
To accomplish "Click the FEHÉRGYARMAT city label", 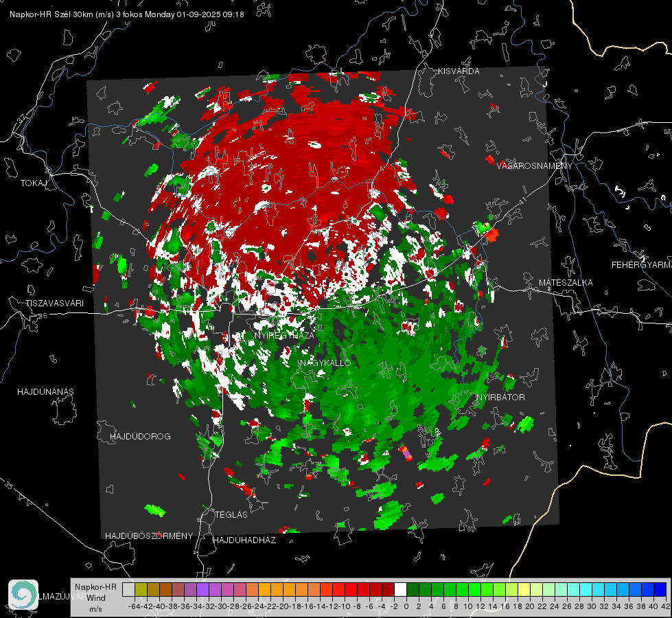I will click(642, 265).
